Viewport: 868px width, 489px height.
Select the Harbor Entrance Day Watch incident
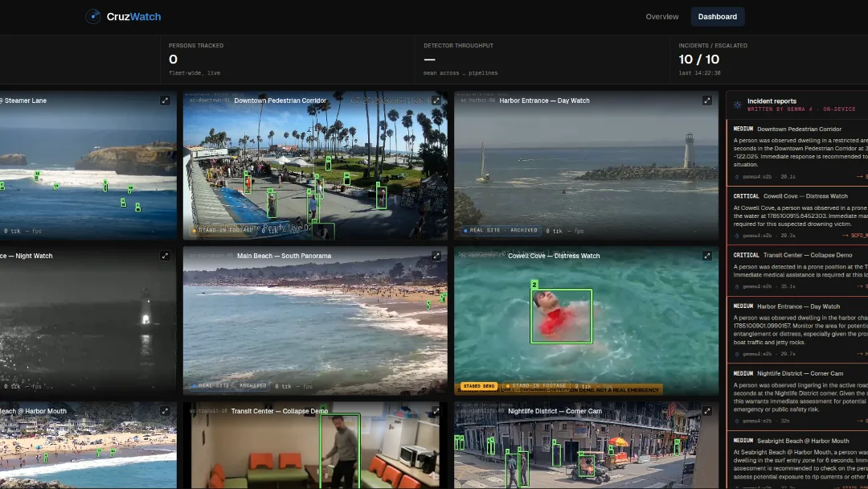coord(798,330)
